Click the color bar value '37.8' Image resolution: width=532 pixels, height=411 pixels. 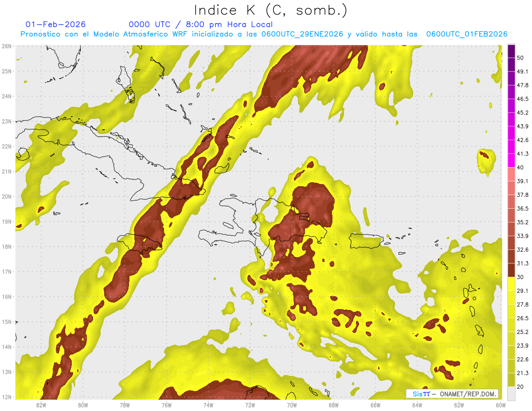(x=523, y=195)
